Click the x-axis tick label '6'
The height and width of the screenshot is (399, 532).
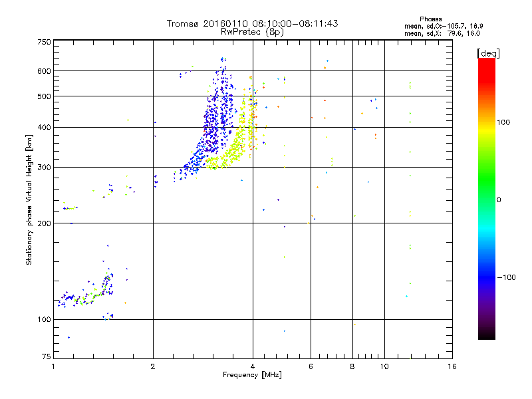pyautogui.click(x=311, y=366)
